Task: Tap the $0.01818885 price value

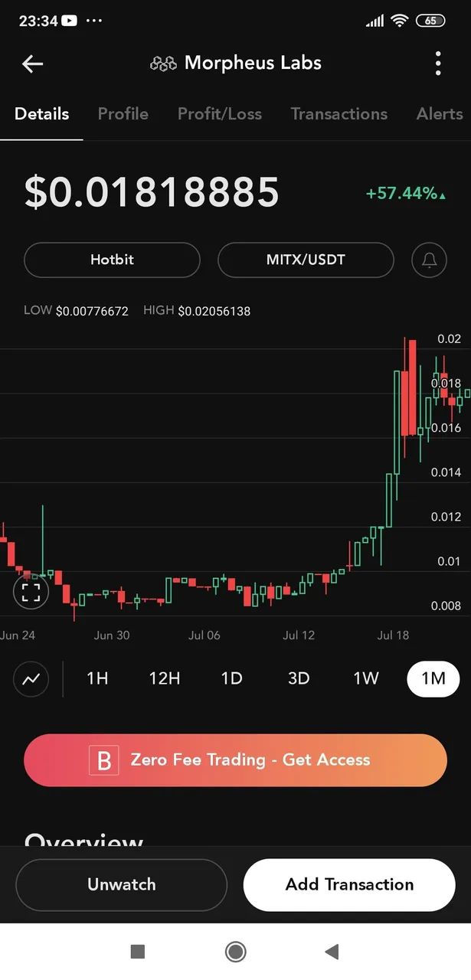Action: tap(152, 192)
